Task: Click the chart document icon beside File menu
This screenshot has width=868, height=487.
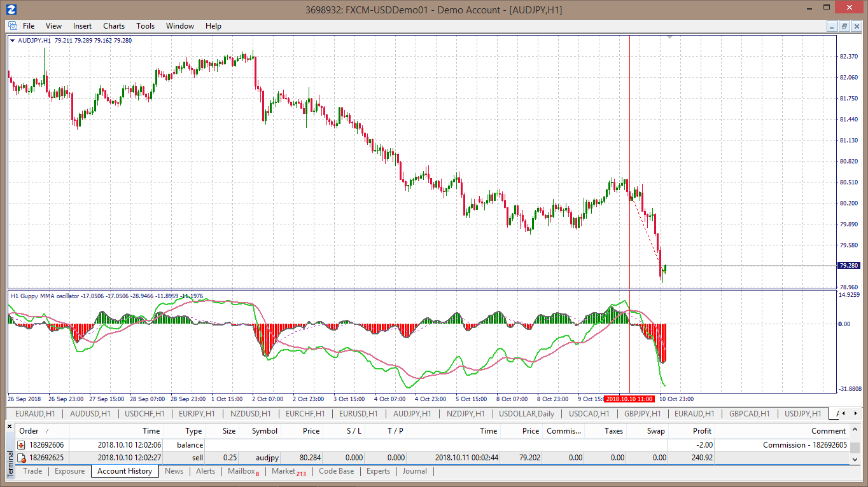Action: click(12, 26)
